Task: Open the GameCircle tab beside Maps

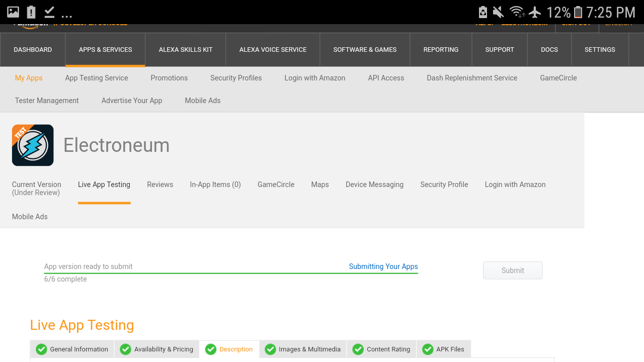Action: pyautogui.click(x=276, y=185)
